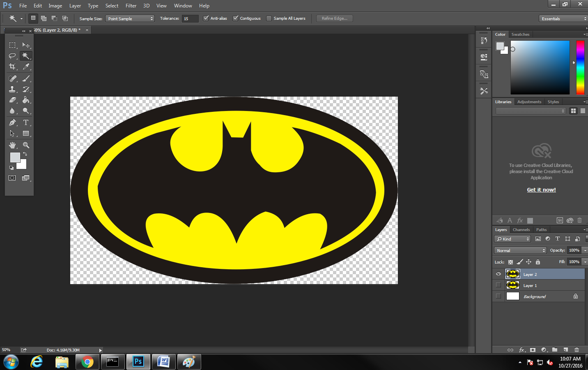This screenshot has height=370, width=588.
Task: Select the Eyedropper tool
Action: 26,66
